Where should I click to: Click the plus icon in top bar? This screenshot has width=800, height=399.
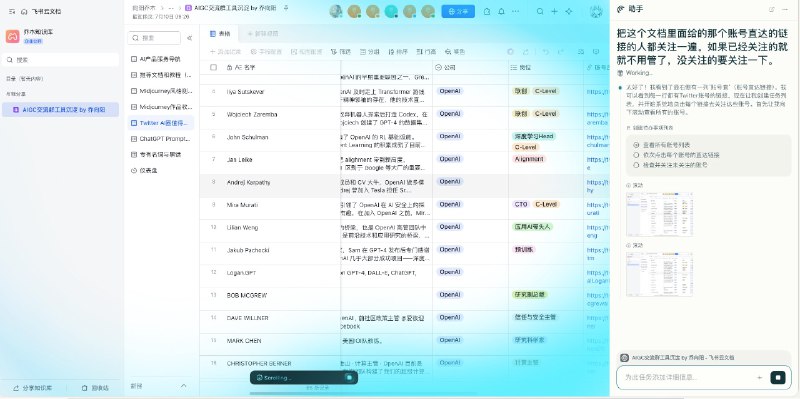[555, 11]
